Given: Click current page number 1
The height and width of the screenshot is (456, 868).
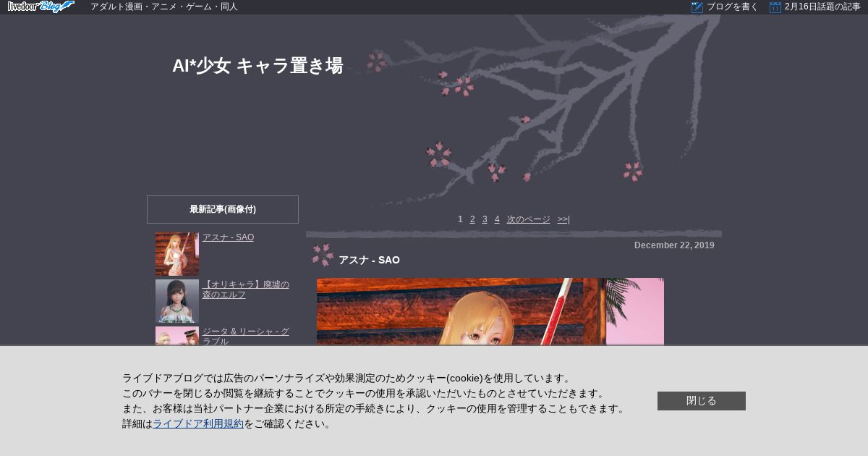Looking at the screenshot, I should pos(460,219).
